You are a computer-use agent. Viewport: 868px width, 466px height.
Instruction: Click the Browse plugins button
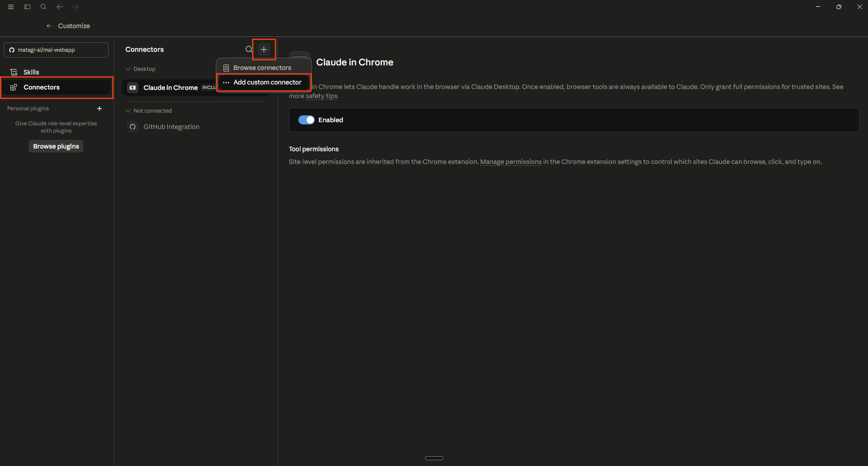tap(56, 146)
